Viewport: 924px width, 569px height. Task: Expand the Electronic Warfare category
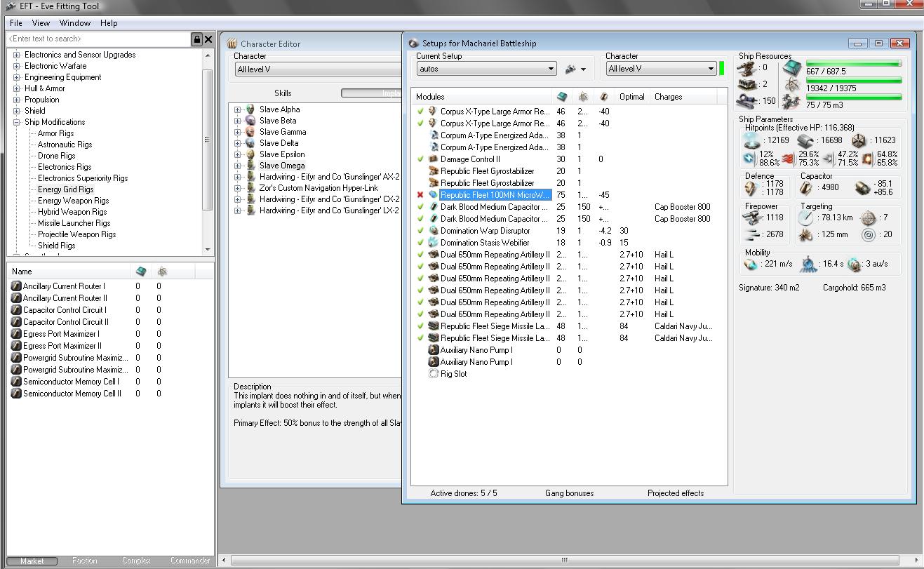pyautogui.click(x=16, y=66)
